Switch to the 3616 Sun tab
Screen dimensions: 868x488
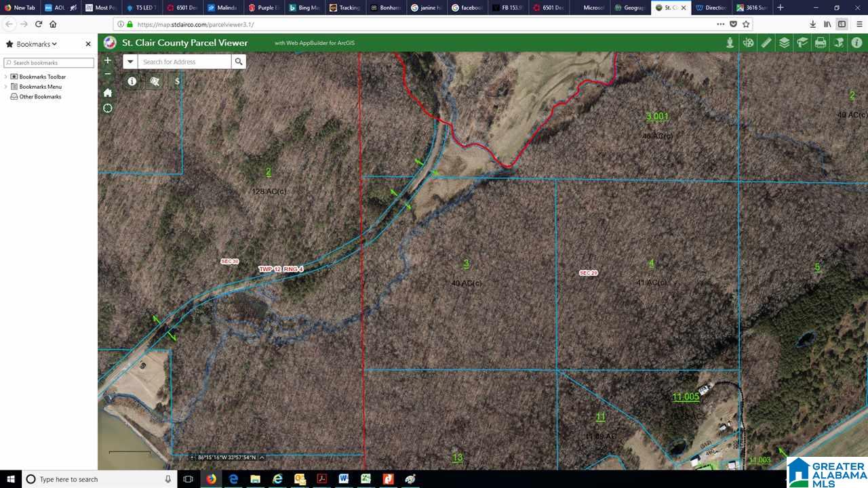pyautogui.click(x=752, y=7)
